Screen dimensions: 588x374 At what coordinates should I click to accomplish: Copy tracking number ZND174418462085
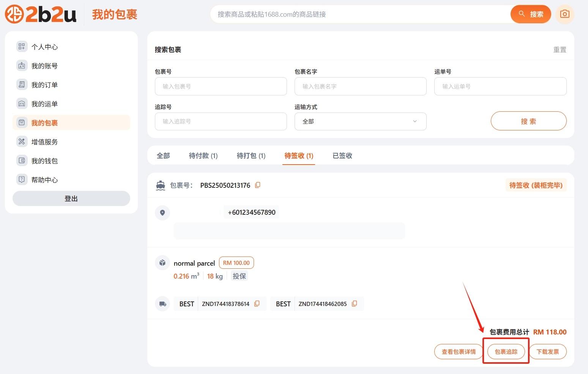[x=355, y=304]
